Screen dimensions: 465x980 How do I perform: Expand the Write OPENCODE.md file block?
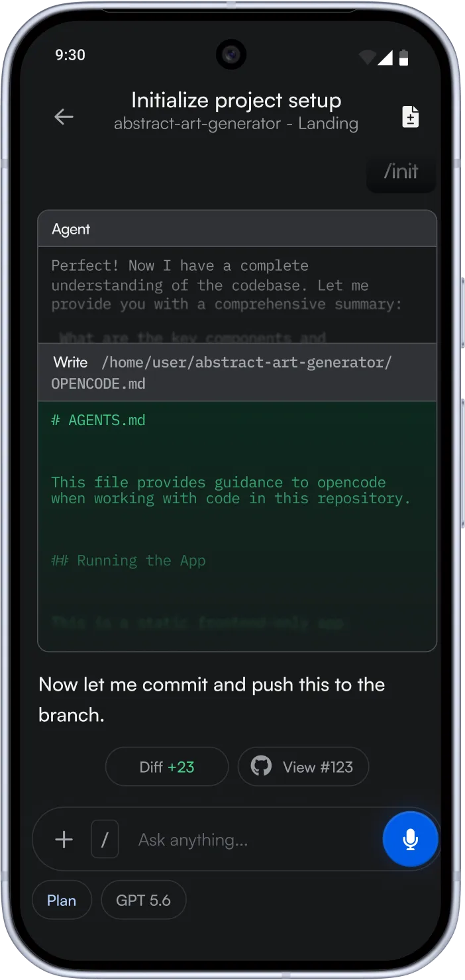click(237, 372)
